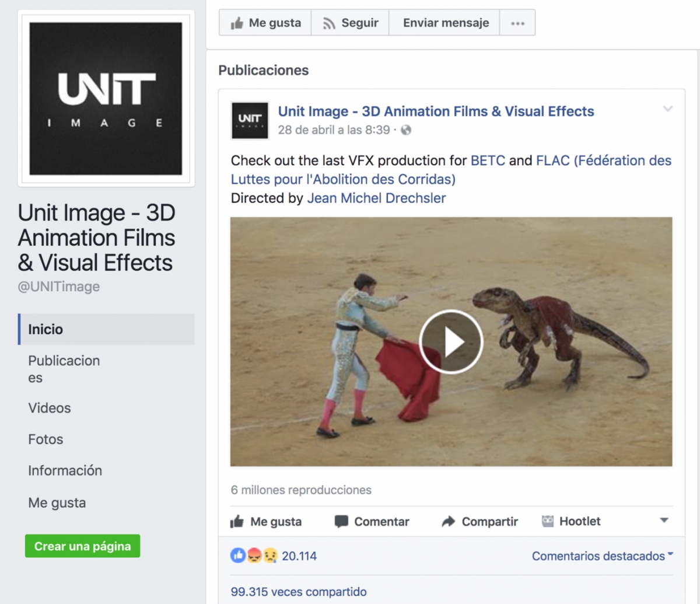This screenshot has width=700, height=604.
Task: Open the Me gusta sidebar tab
Action: pos(57,502)
